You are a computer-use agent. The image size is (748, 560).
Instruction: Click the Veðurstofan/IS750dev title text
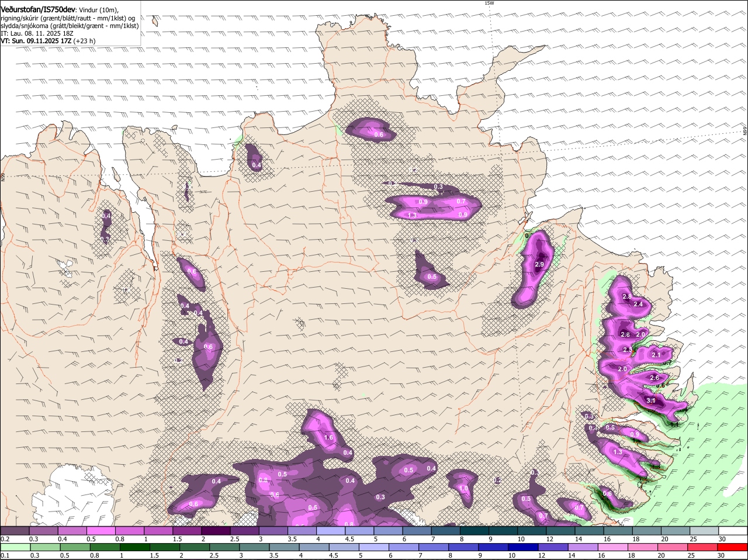click(38, 9)
